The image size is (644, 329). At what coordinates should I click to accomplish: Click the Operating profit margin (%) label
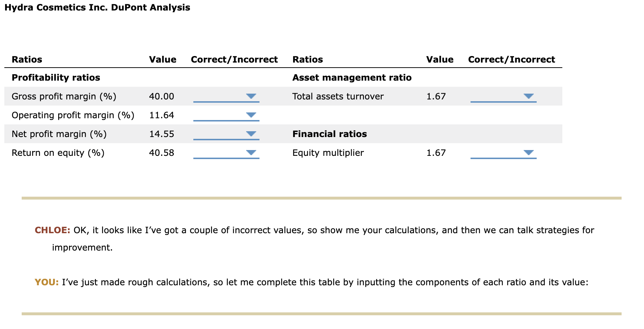(73, 115)
